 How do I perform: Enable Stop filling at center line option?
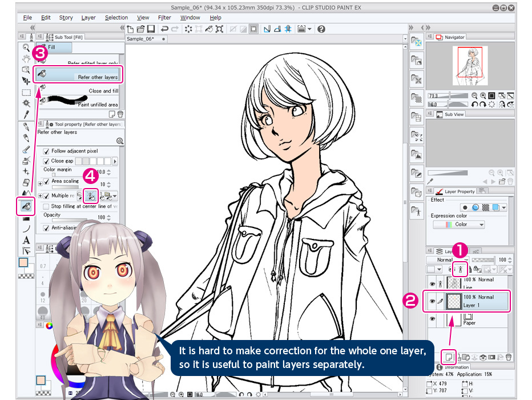45,206
